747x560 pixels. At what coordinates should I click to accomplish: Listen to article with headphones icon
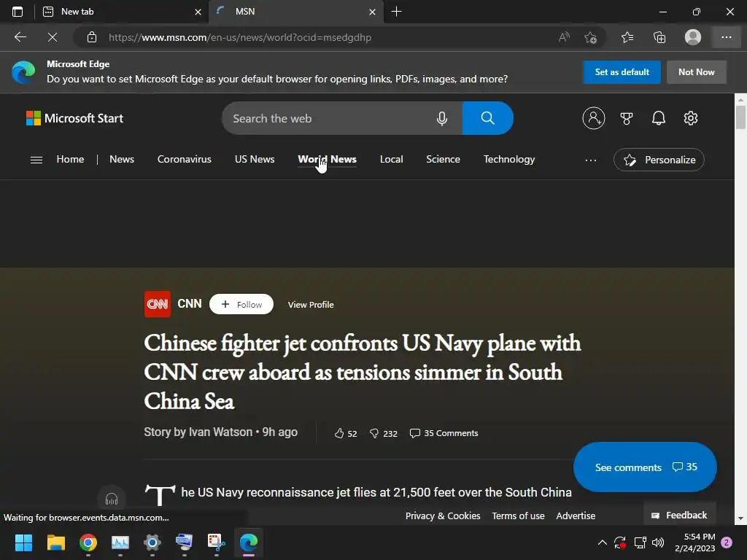pos(112,499)
